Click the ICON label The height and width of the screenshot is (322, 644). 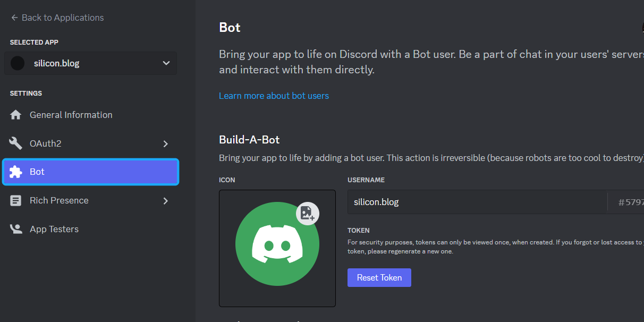(x=227, y=180)
